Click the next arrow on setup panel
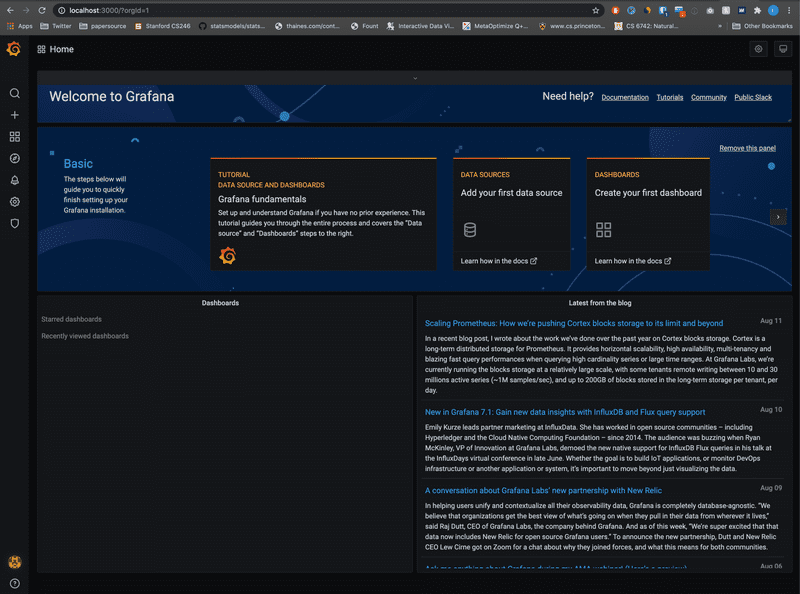This screenshot has width=800, height=594. [778, 217]
